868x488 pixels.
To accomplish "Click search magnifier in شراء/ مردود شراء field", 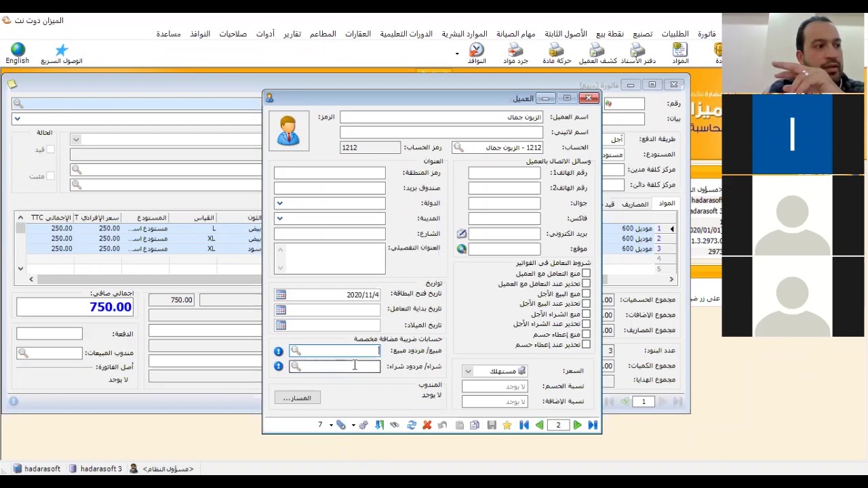I will coord(296,366).
